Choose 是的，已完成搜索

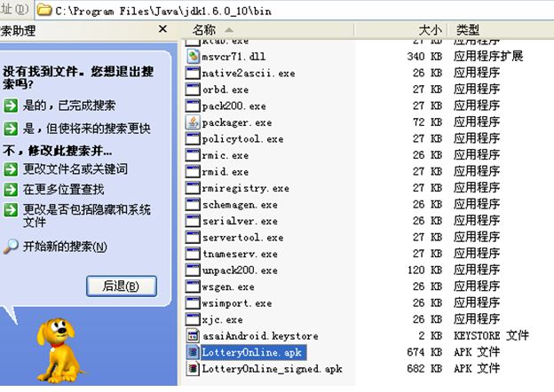pyautogui.click(x=69, y=106)
